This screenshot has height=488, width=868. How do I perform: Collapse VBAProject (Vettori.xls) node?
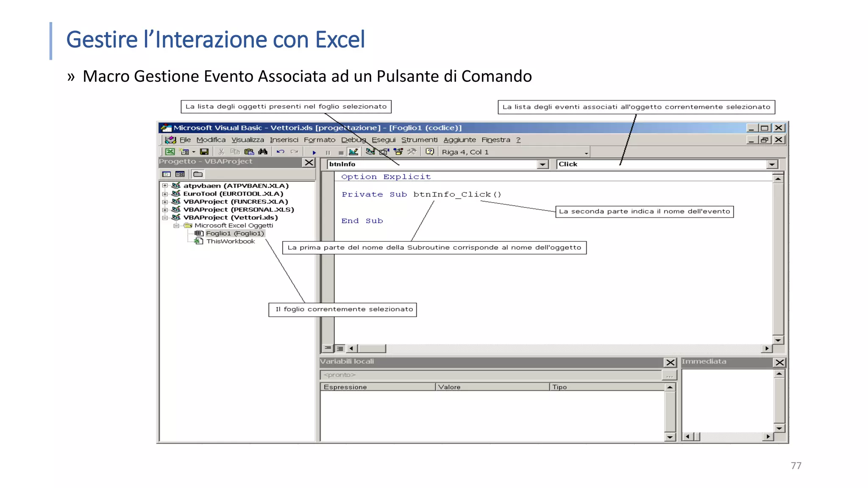coord(165,218)
